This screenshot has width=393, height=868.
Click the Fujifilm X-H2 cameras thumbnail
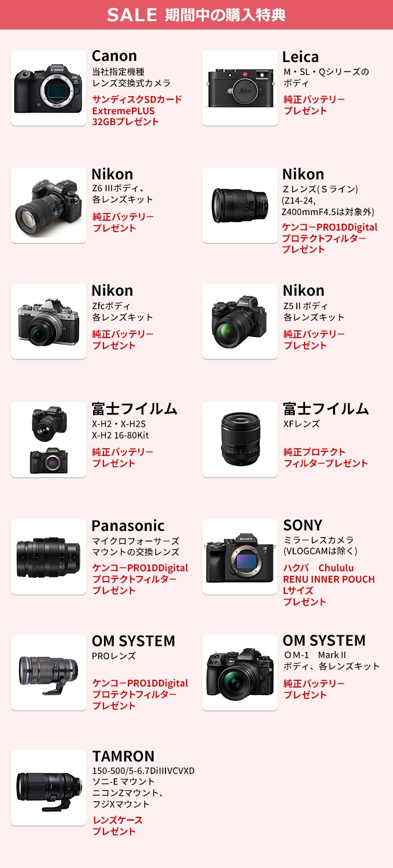pos(49,439)
